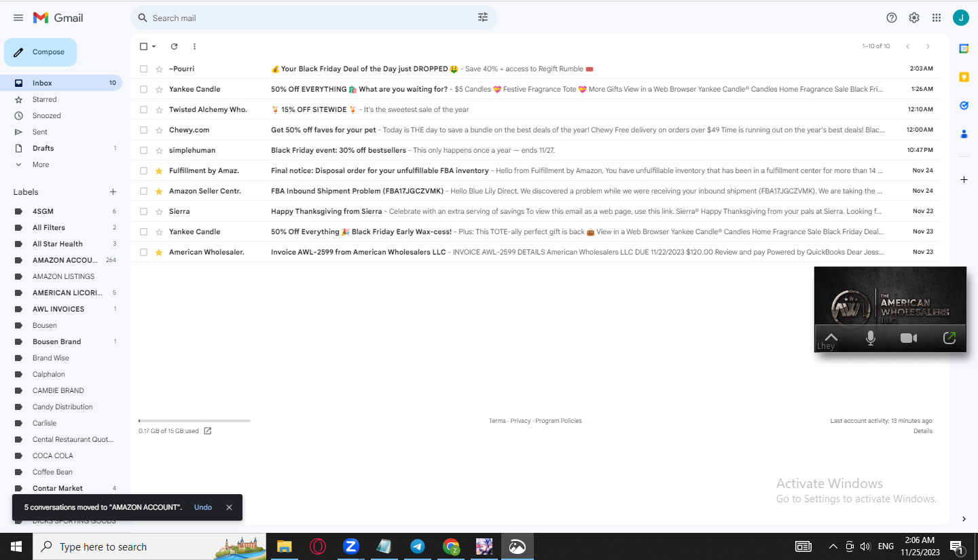Unstar the Fulfillment by Amazon email

tap(159, 170)
